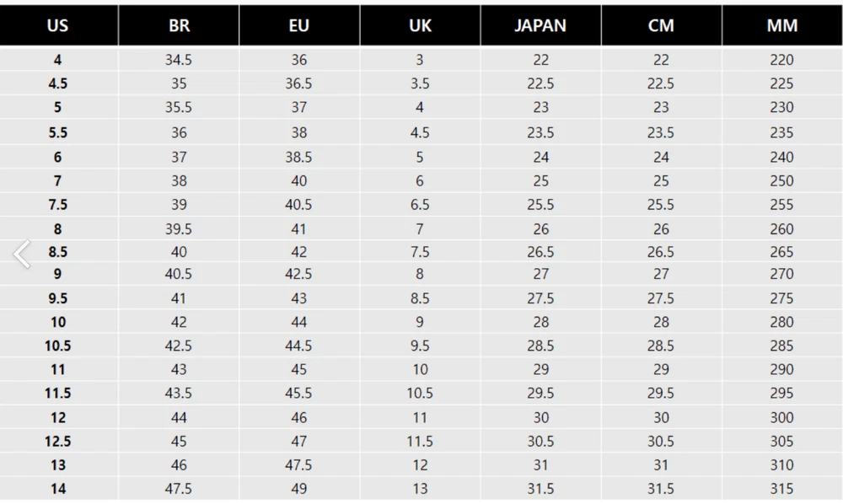Click the CM column header

pyautogui.click(x=661, y=25)
